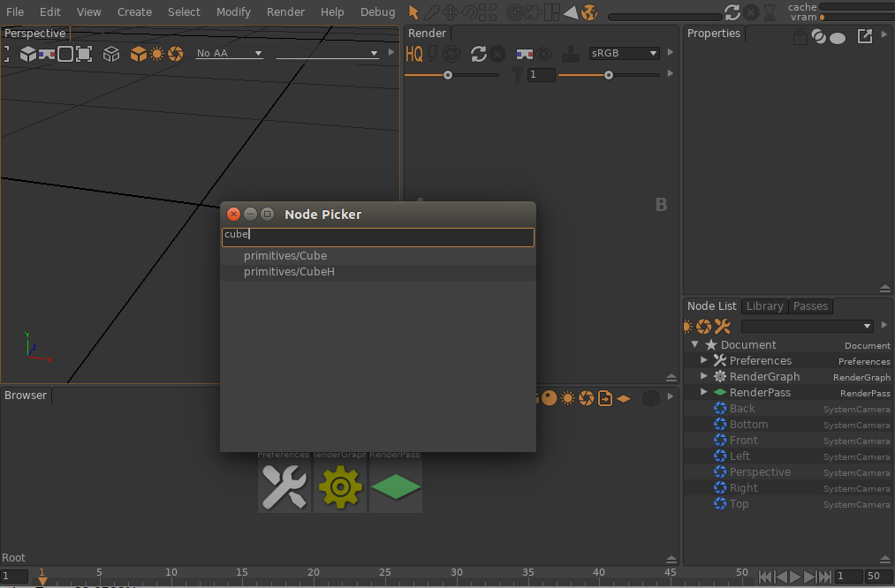Click the HQ render button
Image resolution: width=895 pixels, height=588 pixels.
[414, 54]
